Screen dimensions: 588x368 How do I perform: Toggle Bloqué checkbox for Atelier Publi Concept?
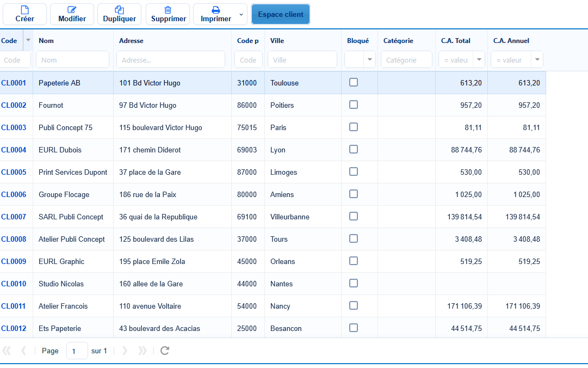[353, 238]
